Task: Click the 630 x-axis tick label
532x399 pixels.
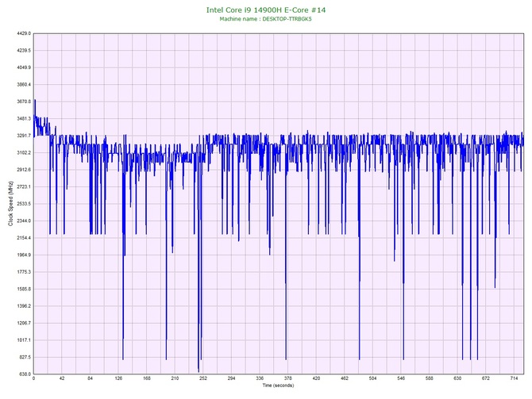Action: coord(457,378)
